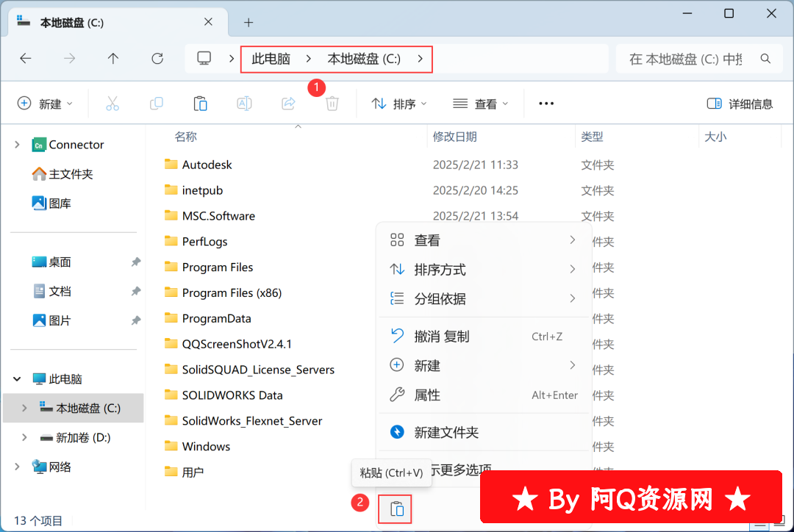Open the 查看 view dropdown in toolbar
This screenshot has width=794, height=532.
click(481, 104)
